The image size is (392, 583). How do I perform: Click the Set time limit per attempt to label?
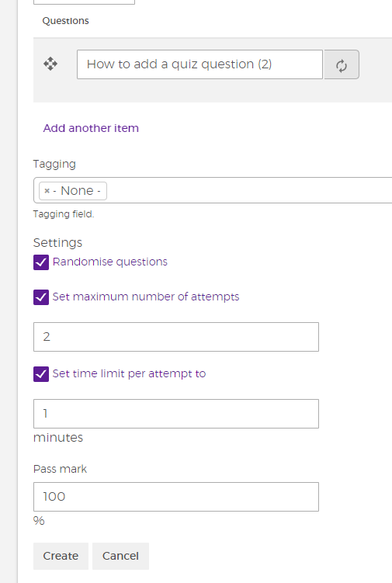pyautogui.click(x=129, y=373)
